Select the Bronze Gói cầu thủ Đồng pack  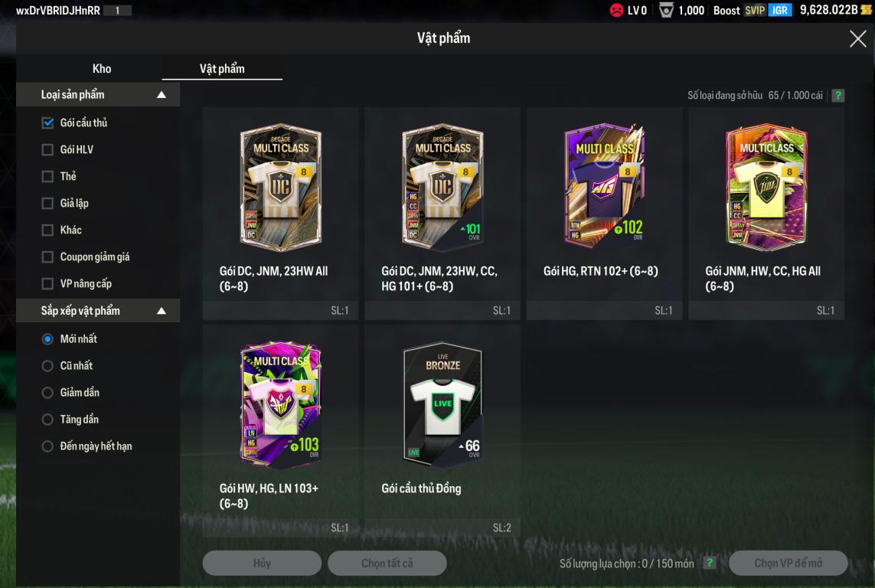point(442,431)
